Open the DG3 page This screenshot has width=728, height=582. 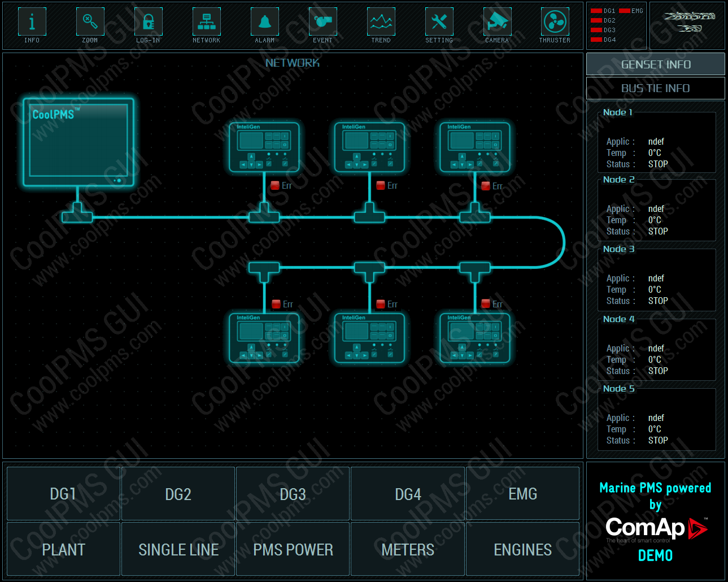pyautogui.click(x=293, y=494)
